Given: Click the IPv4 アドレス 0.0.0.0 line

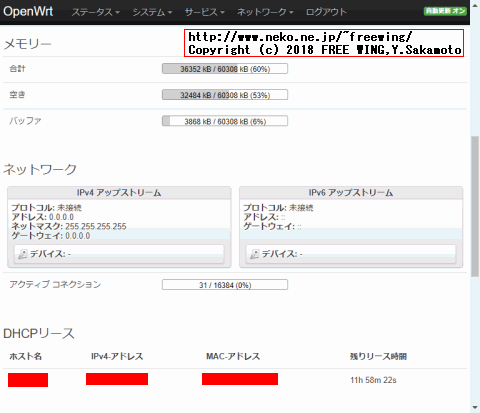Looking at the screenshot, I should [42, 217].
